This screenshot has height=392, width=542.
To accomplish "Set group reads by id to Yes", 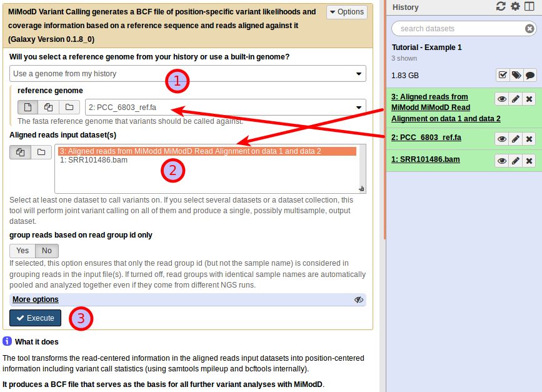I will 23,251.
